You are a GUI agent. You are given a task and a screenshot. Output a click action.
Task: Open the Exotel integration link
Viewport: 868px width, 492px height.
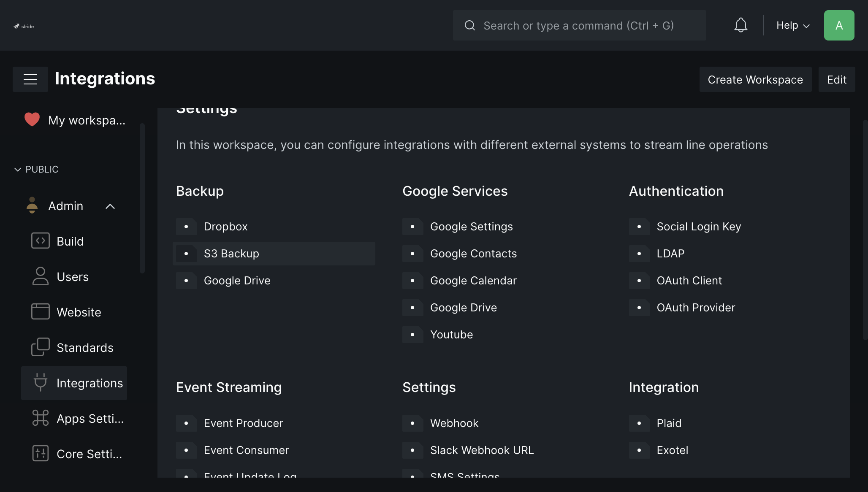point(673,450)
